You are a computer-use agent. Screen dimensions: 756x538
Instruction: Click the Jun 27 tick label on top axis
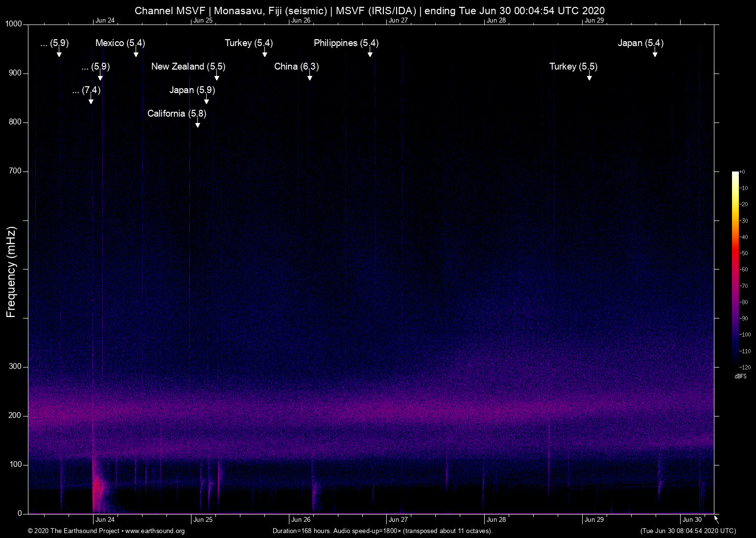click(399, 20)
